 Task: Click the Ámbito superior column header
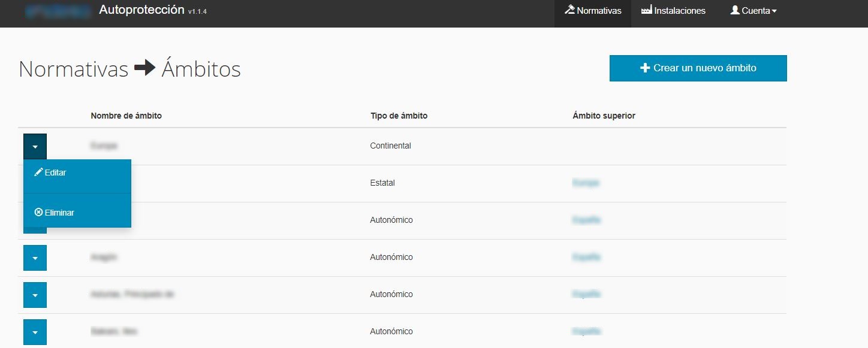[604, 116]
